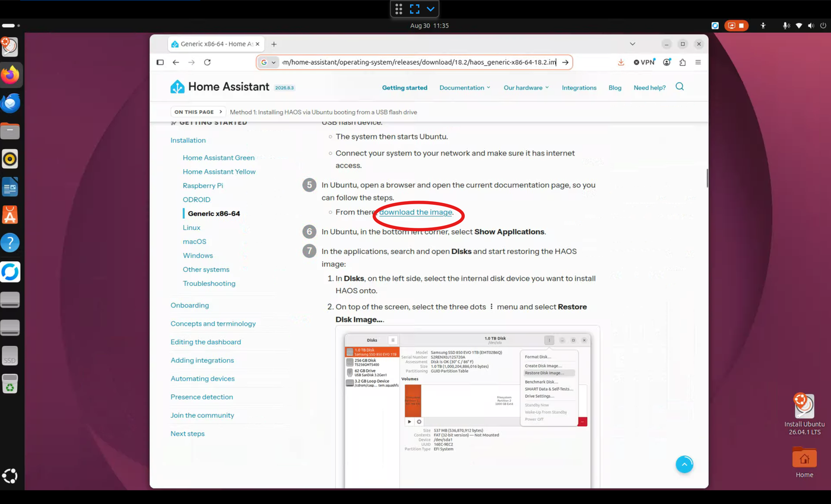
Task: Go back to the previous page
Action: click(176, 62)
